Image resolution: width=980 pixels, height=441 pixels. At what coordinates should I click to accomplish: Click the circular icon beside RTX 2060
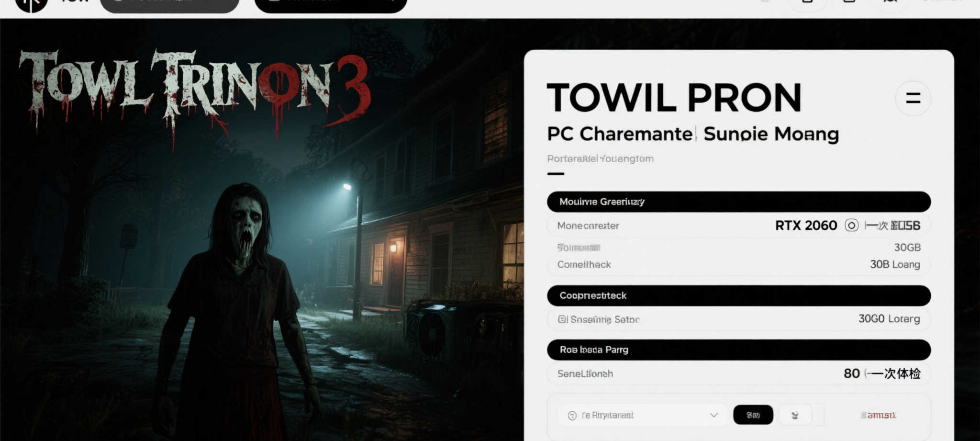(851, 225)
